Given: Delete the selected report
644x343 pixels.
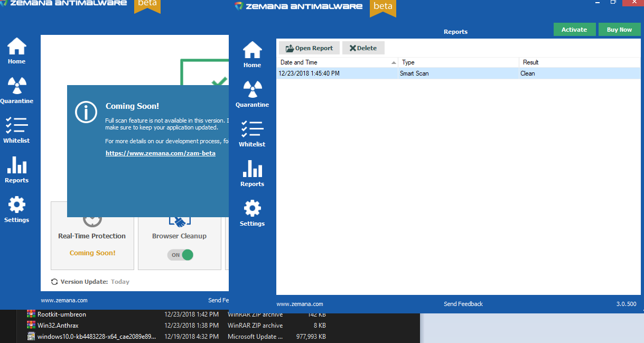Looking at the screenshot, I should pos(363,48).
